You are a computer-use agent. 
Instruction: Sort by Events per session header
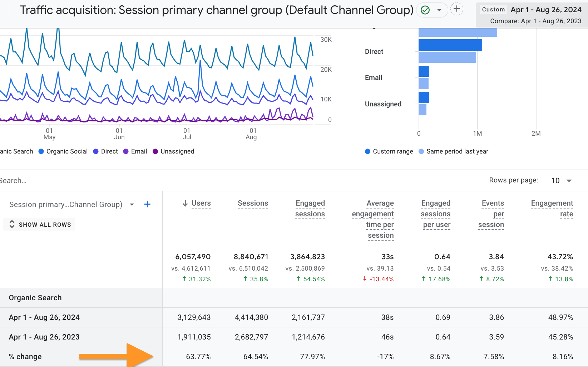click(491, 214)
